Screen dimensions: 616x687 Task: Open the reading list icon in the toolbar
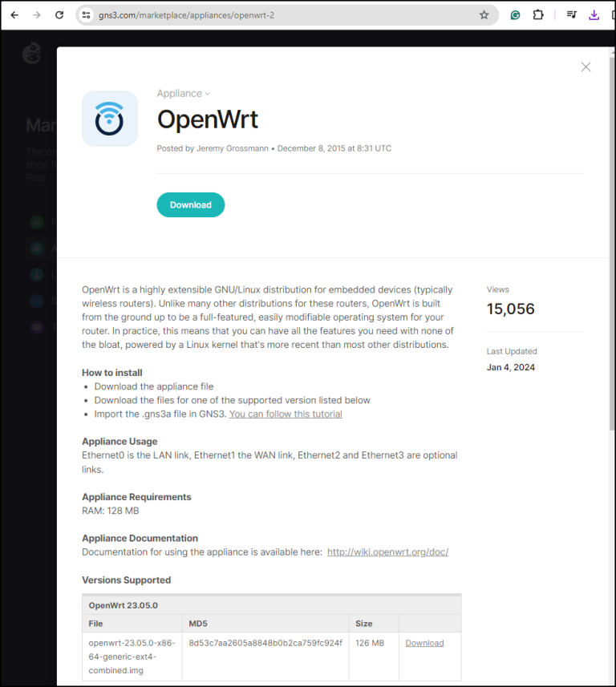[571, 15]
